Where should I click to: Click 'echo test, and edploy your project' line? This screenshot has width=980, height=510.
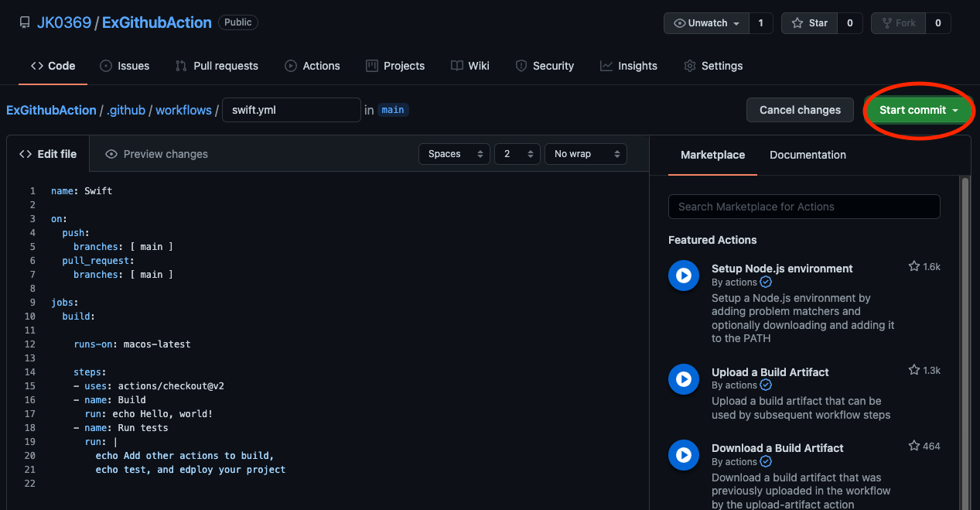click(x=190, y=470)
